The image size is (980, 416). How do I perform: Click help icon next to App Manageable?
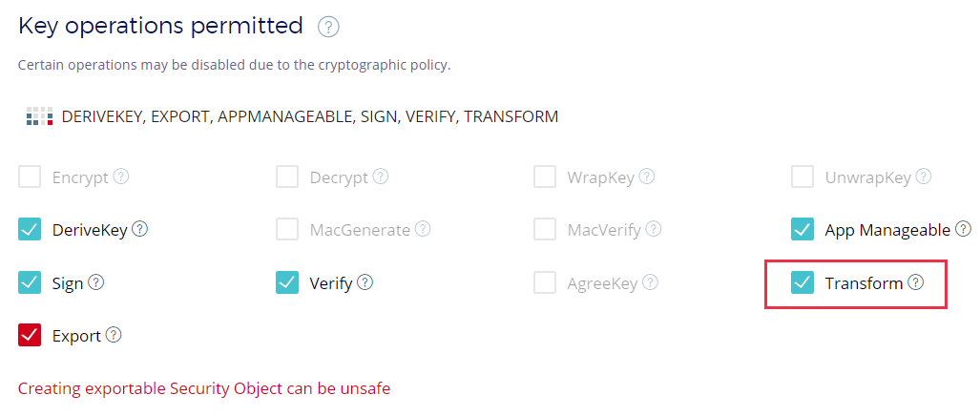(963, 229)
